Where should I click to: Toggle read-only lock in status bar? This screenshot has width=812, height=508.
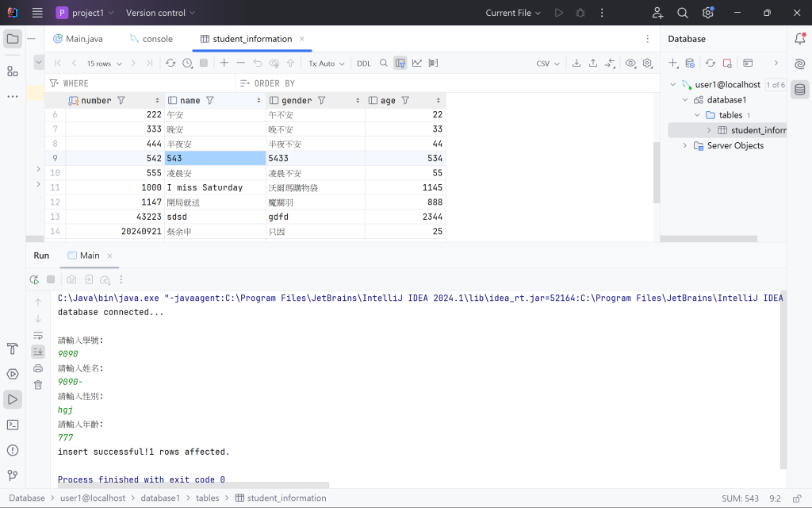pos(797,498)
